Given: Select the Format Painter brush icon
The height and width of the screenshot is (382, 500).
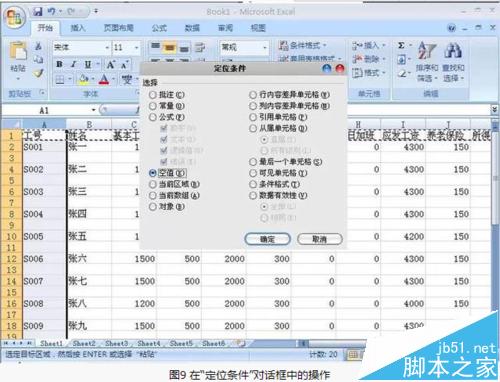Looking at the screenshot, I should pyautogui.click(x=39, y=72).
